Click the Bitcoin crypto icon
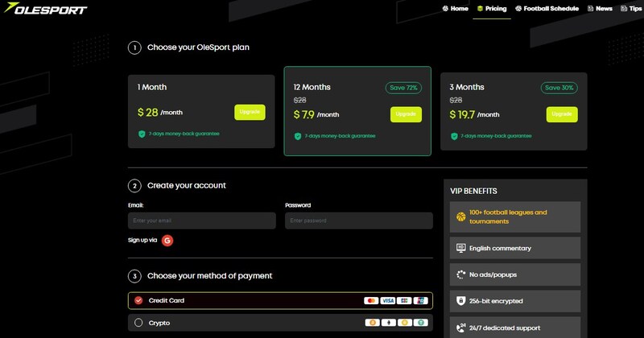 [371, 323]
